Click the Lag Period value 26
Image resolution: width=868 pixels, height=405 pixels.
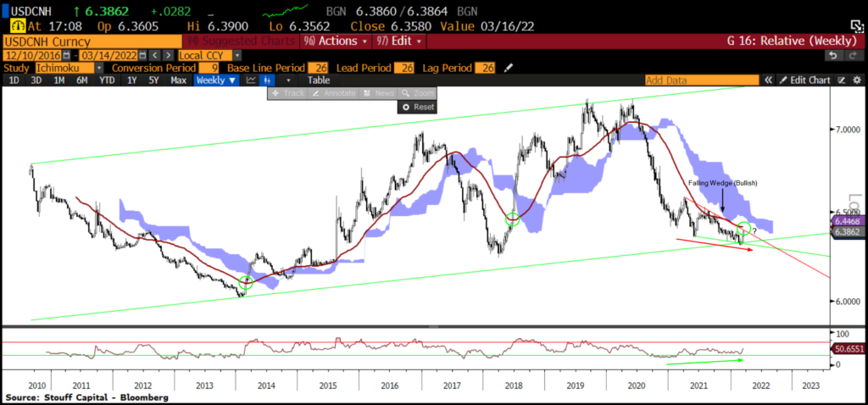tap(484, 68)
